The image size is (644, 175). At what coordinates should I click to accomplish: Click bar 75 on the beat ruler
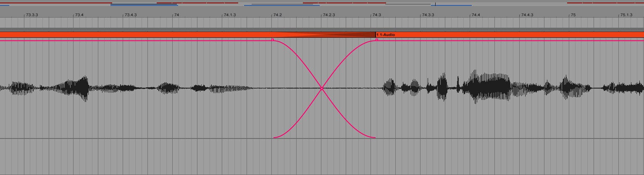click(x=573, y=15)
